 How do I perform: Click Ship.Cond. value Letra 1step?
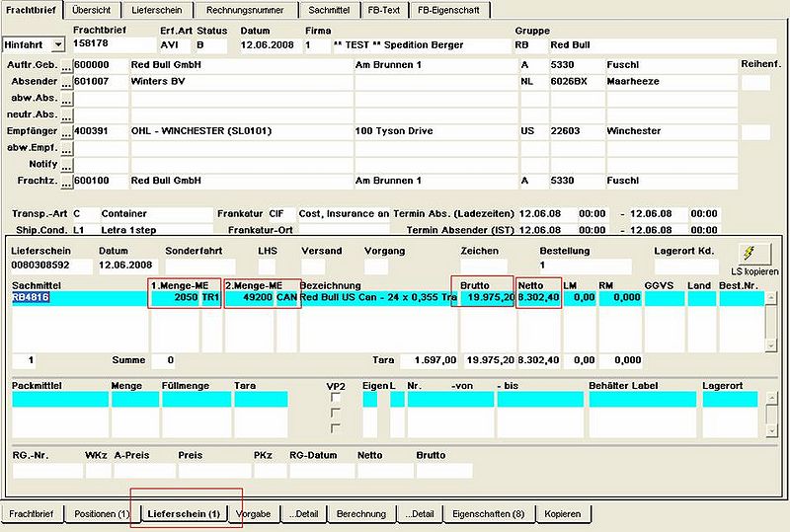[156, 230]
